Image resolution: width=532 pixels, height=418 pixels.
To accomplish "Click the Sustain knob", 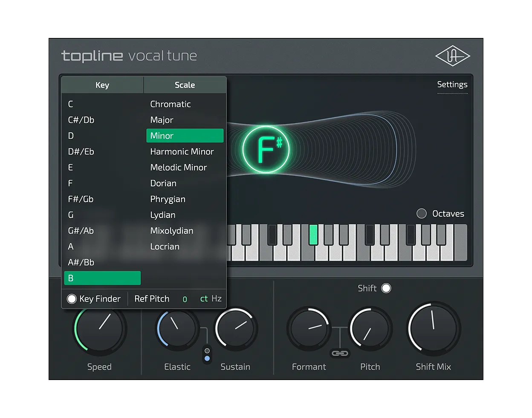I will click(235, 329).
